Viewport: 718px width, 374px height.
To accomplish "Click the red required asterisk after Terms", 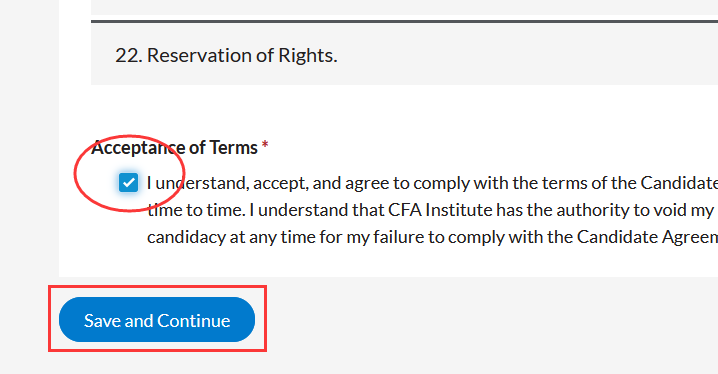I will point(265,146).
